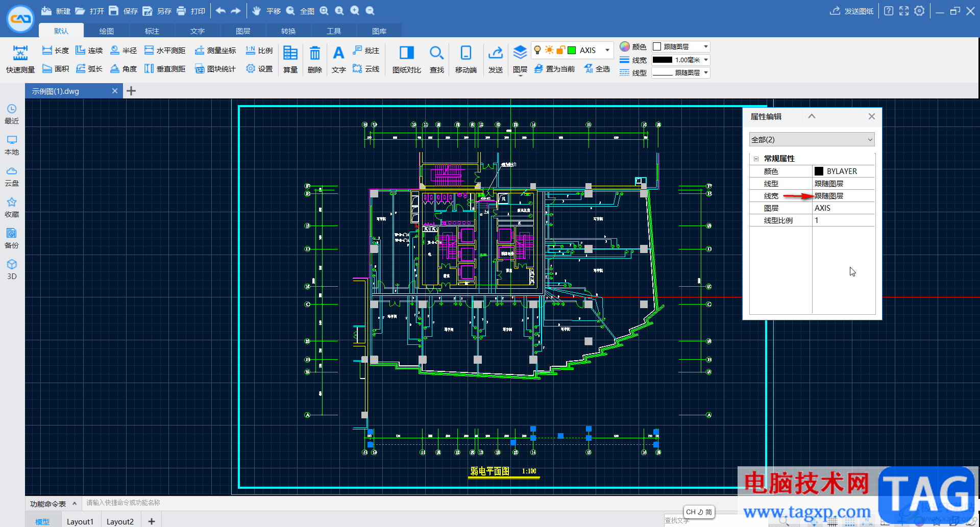Open 图块统计 block statistics
Screen dimensions: 980x527
[215, 68]
